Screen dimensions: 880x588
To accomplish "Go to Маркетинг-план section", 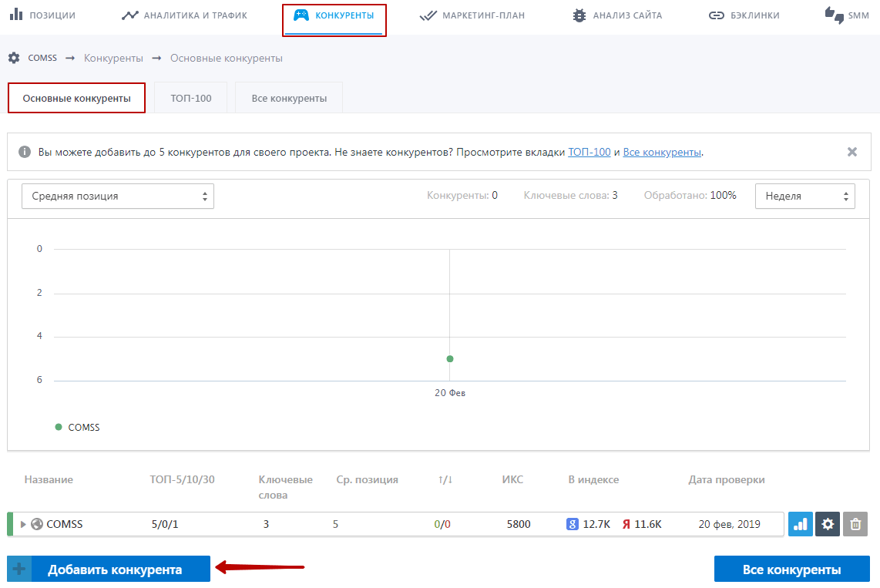I will click(x=472, y=15).
